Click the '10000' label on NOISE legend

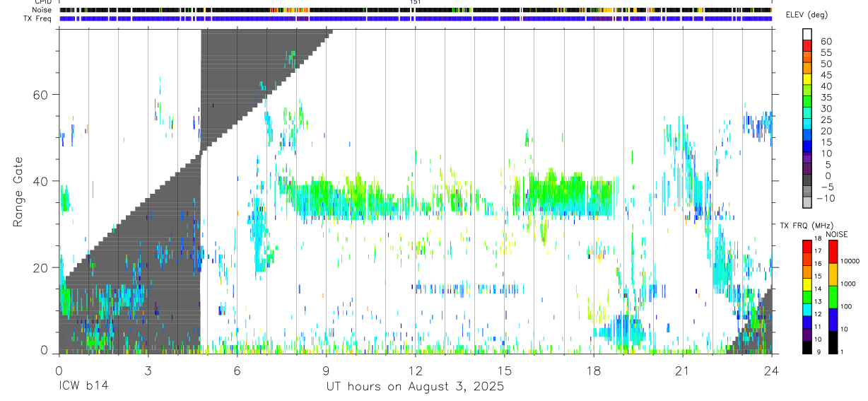[851, 261]
